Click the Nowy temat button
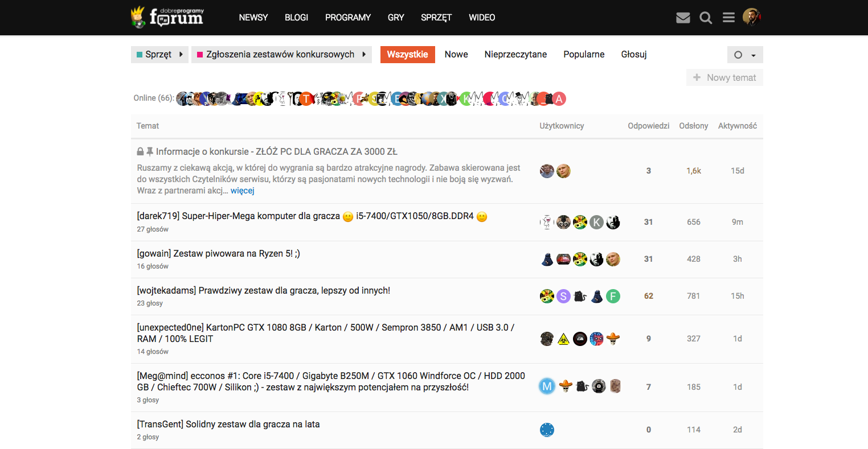Image resolution: width=868 pixels, height=449 pixels. 724,77
